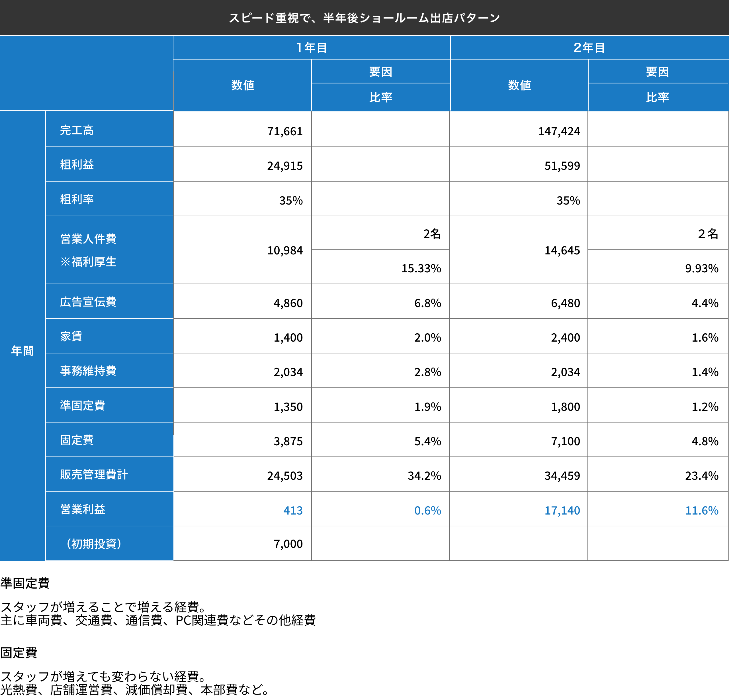Screen dimensions: 729x700
Task: Click the 年間 row group label
Action: point(22,350)
